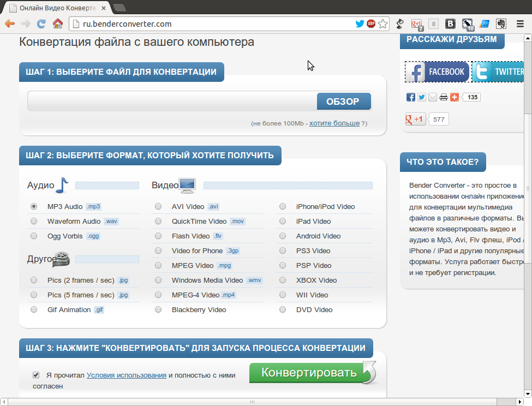Click the green Конвертировать button
Viewport: 532px width, 406px height.
(309, 373)
